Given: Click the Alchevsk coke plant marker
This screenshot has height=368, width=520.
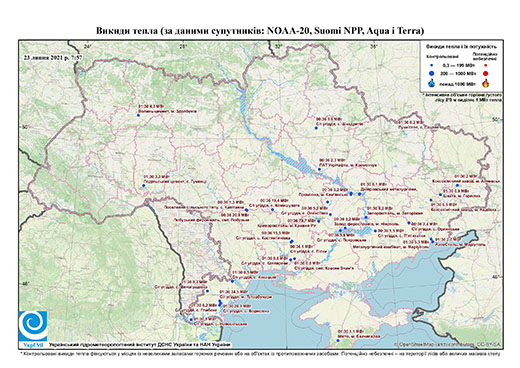Looking at the screenshot, I should [457, 185].
